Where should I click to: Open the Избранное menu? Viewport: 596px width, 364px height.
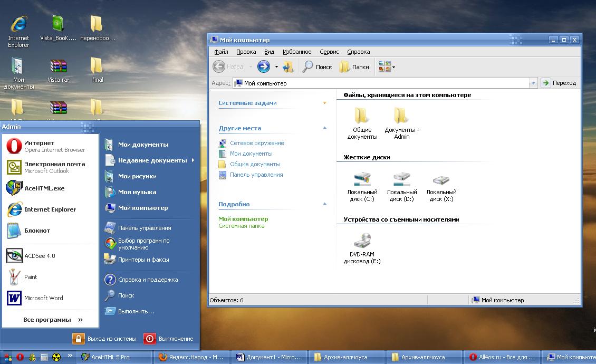(x=297, y=52)
